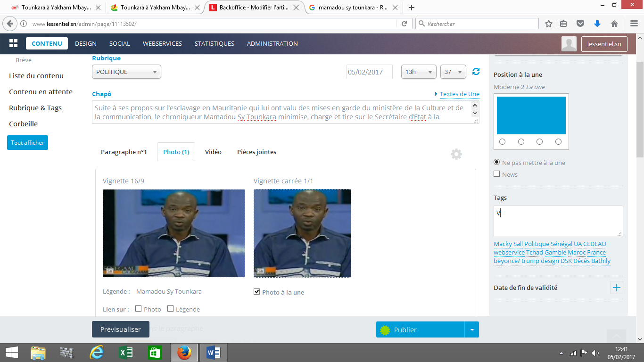Open the STATISTIQUES menu
The height and width of the screenshot is (362, 644).
pyautogui.click(x=214, y=43)
